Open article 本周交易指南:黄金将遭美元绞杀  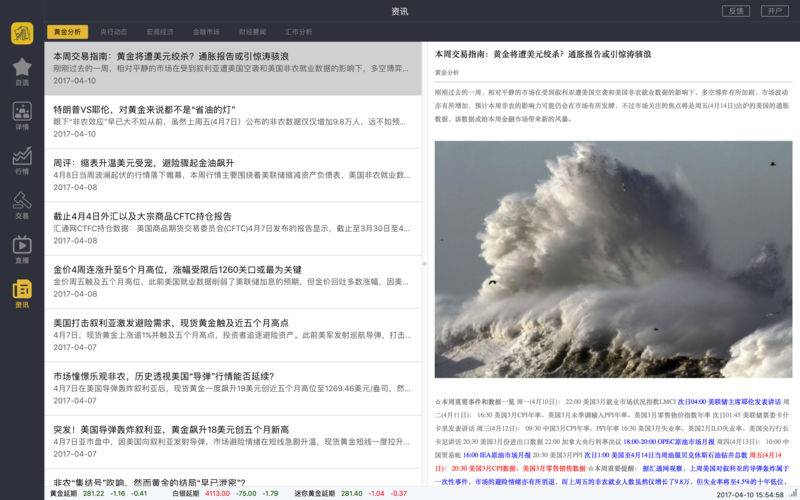pyautogui.click(x=233, y=68)
